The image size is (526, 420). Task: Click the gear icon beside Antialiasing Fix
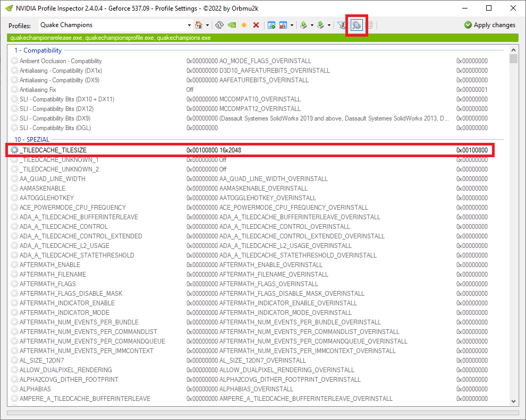[14, 90]
